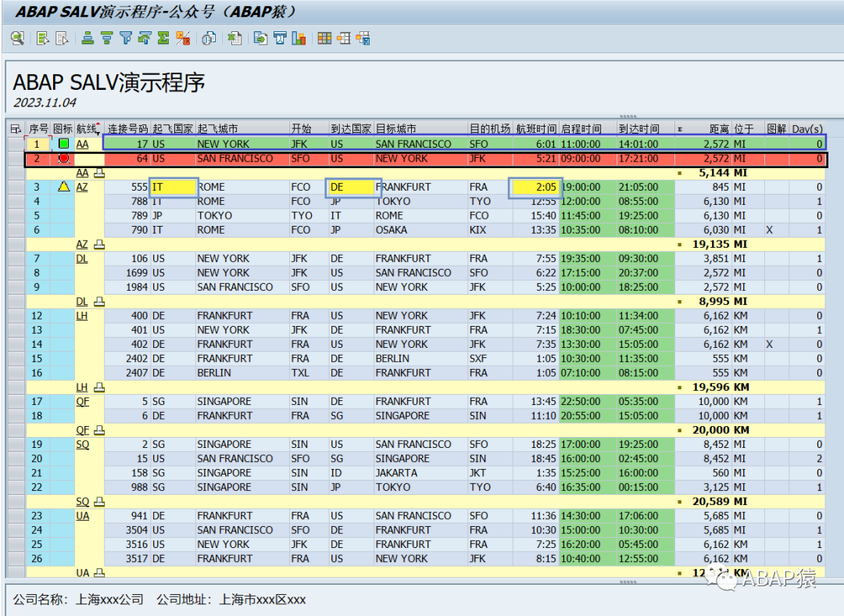Open the Details magnifier icon
This screenshot has width=844, height=616.
click(18, 38)
